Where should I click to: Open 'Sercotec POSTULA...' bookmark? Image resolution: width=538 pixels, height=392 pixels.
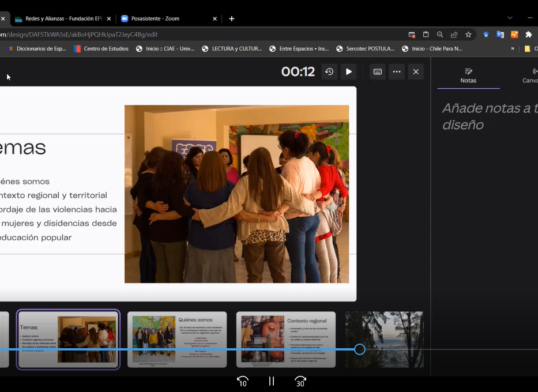[365, 49]
